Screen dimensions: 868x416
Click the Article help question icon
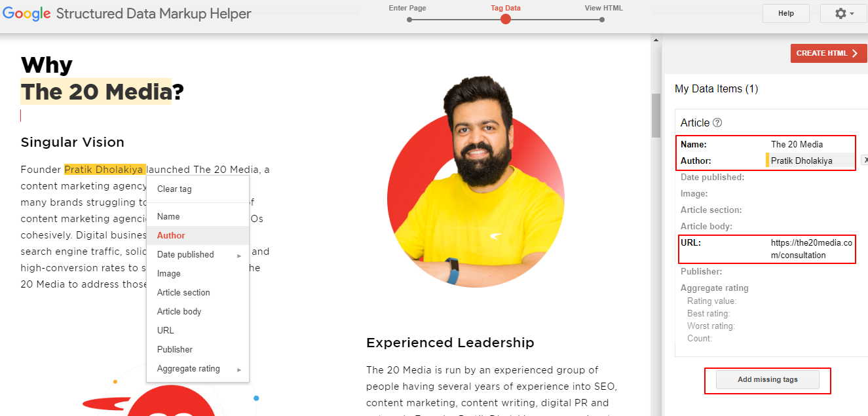pyautogui.click(x=717, y=123)
